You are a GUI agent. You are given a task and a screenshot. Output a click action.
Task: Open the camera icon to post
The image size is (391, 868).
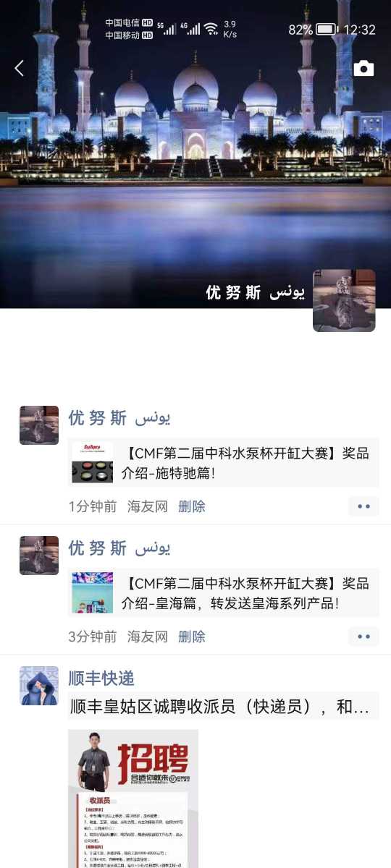[x=363, y=69]
